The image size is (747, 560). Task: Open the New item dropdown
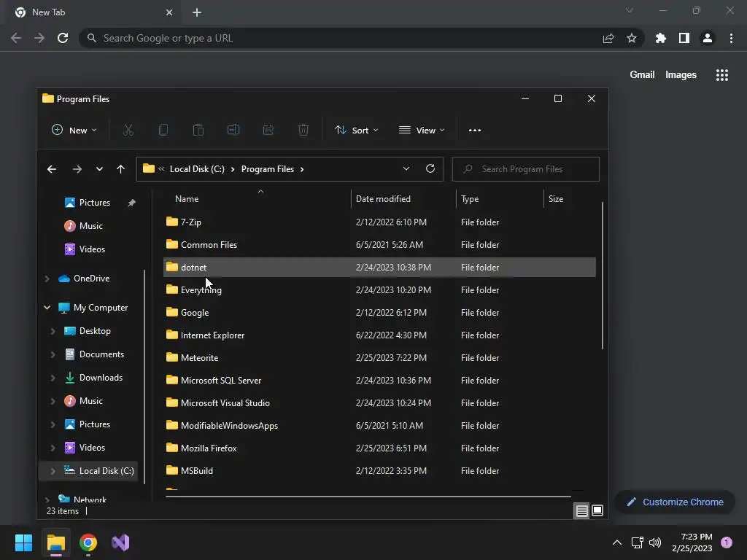click(x=74, y=130)
